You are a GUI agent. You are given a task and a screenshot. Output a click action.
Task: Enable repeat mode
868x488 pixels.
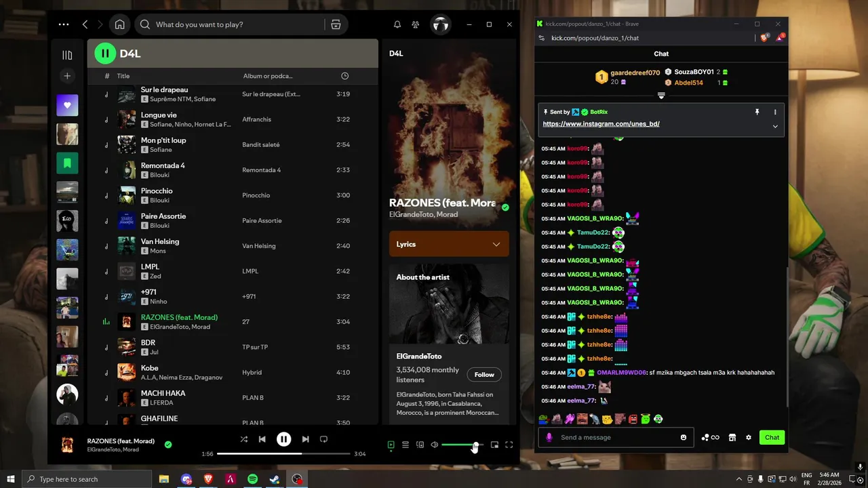click(323, 439)
